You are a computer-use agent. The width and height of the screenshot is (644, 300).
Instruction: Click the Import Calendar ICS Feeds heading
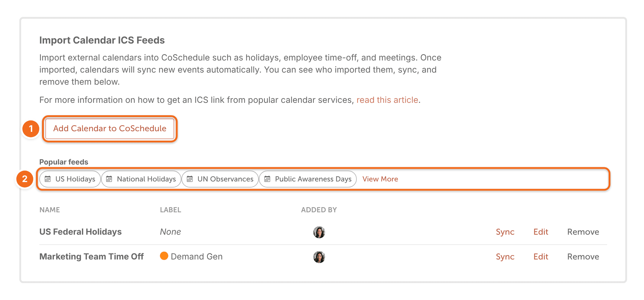pyautogui.click(x=102, y=40)
